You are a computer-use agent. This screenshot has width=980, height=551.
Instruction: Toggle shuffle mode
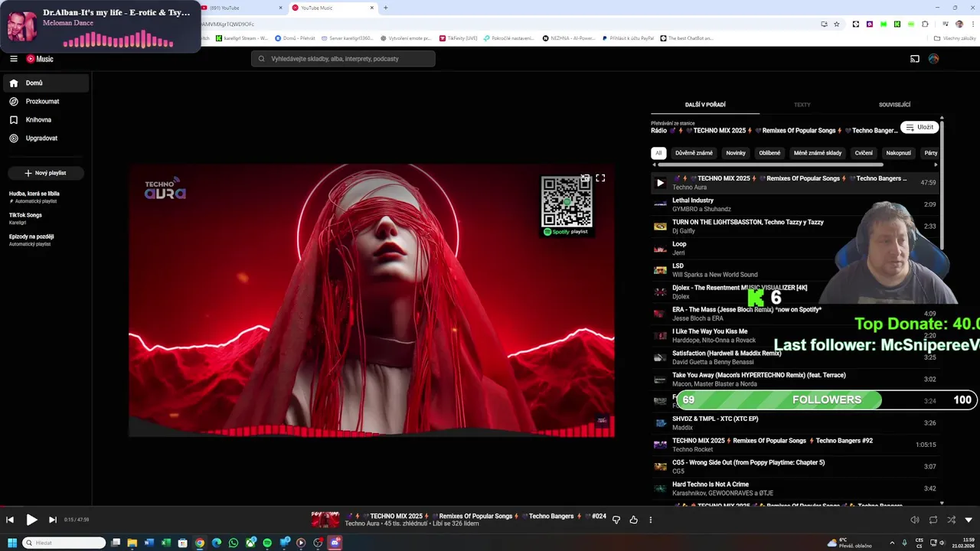click(x=951, y=520)
